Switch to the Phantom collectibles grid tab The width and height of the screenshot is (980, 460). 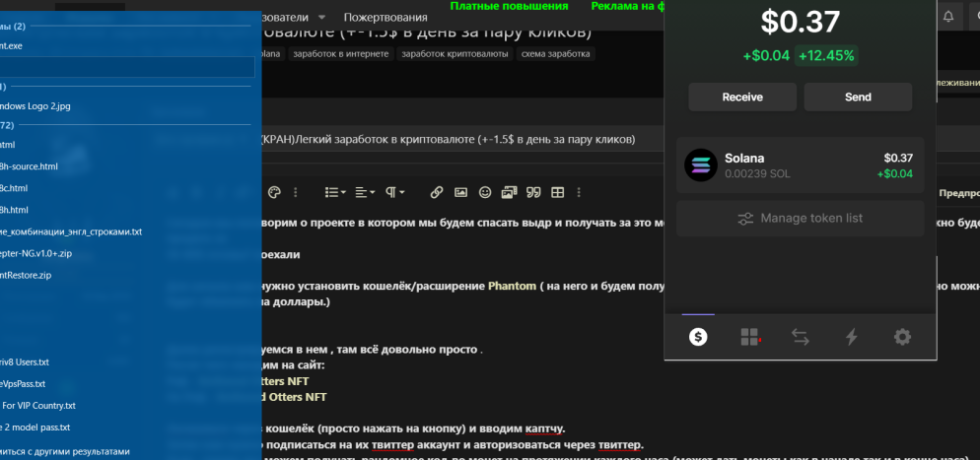pos(749,337)
